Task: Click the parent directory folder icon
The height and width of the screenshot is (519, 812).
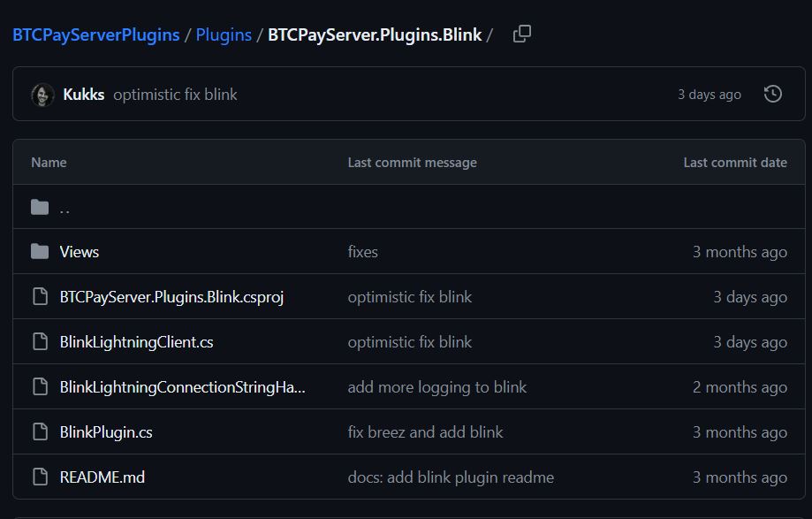Action: pyautogui.click(x=40, y=206)
